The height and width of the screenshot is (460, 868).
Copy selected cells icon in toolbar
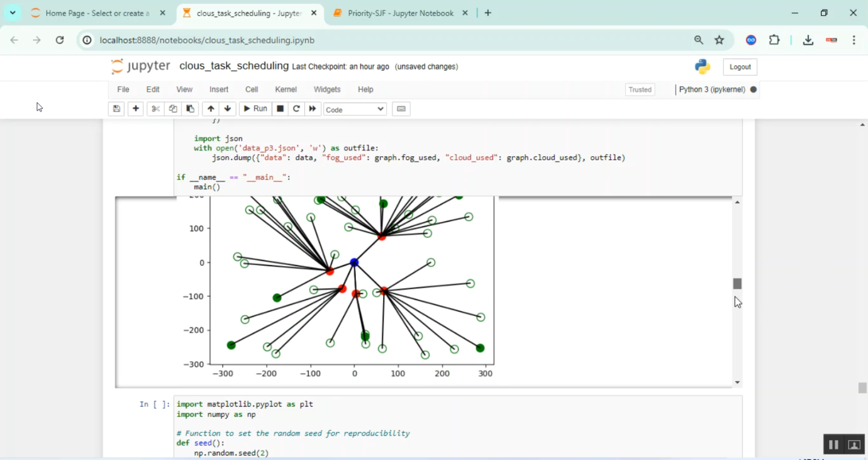[172, 109]
